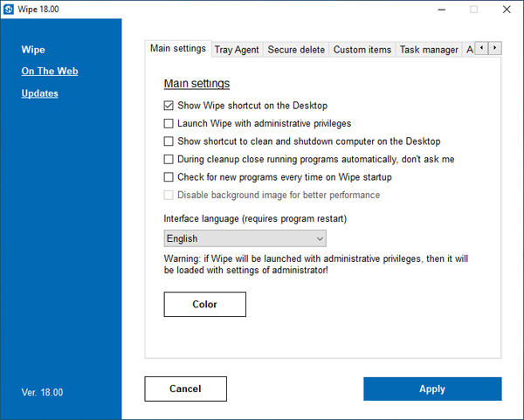
Task: Minimize the Wipe window
Action: pyautogui.click(x=442, y=10)
